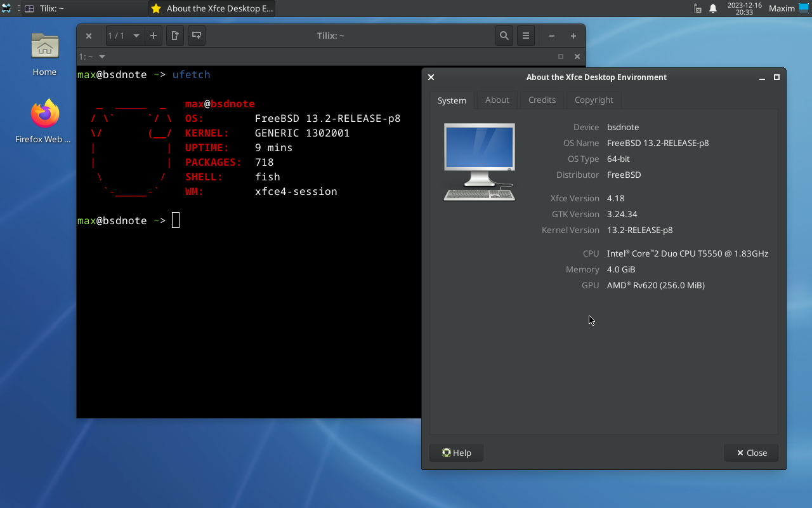This screenshot has width=812, height=508.
Task: Click the Help button
Action: click(x=456, y=453)
